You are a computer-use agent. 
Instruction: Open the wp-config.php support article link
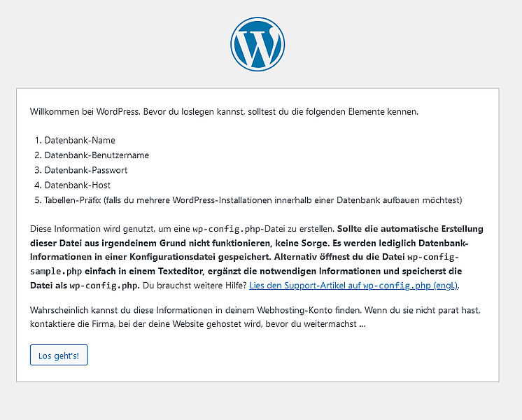353,286
